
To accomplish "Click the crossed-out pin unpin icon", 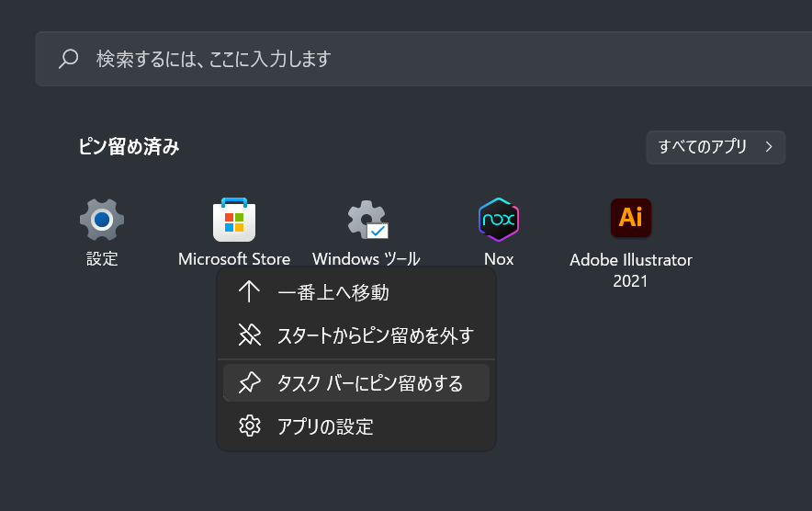I will tap(249, 335).
